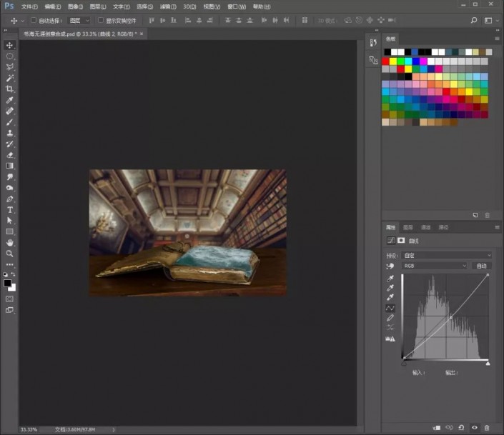Click the Auto button in curves

point(482,266)
